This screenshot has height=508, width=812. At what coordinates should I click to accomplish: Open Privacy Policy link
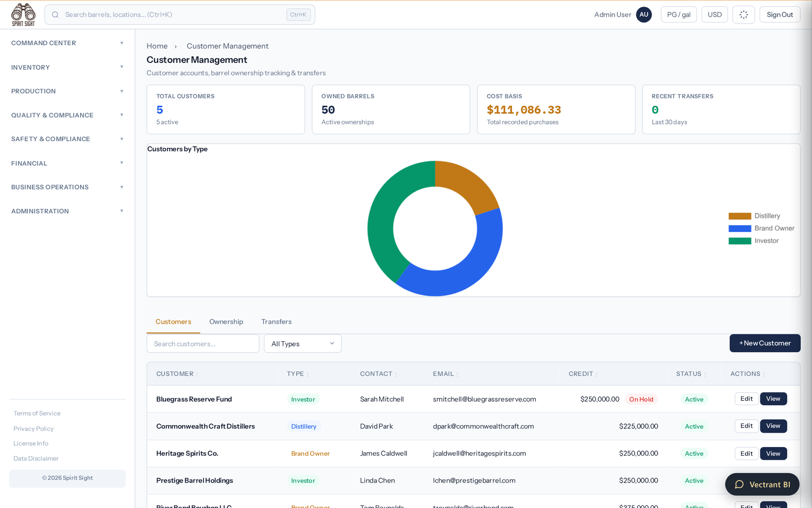click(x=33, y=429)
